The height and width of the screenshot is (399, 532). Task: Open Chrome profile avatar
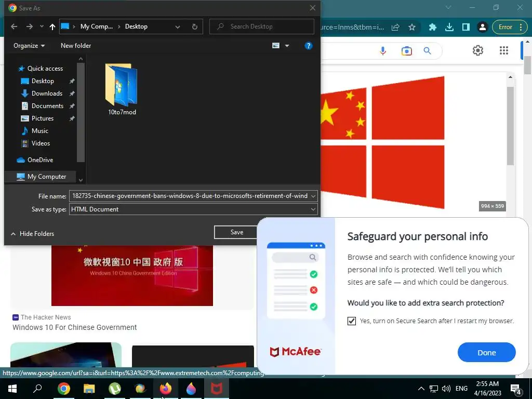point(482,27)
